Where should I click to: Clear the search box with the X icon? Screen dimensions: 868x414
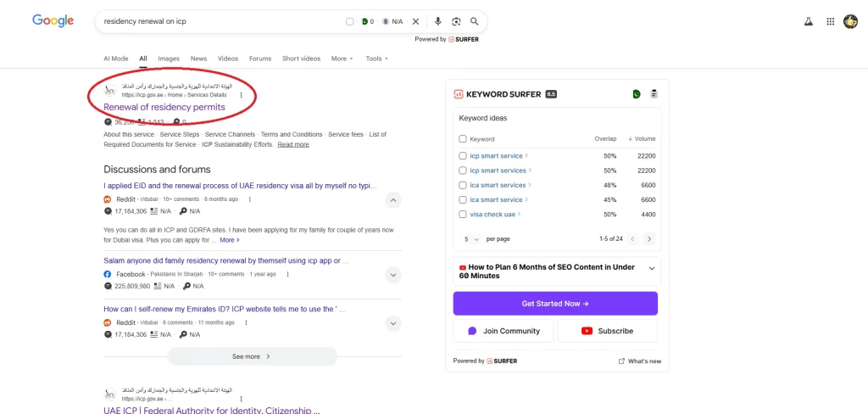(415, 21)
